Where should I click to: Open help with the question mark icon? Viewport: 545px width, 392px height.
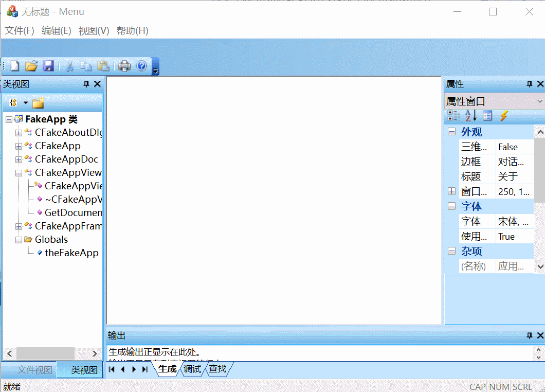tap(141, 66)
